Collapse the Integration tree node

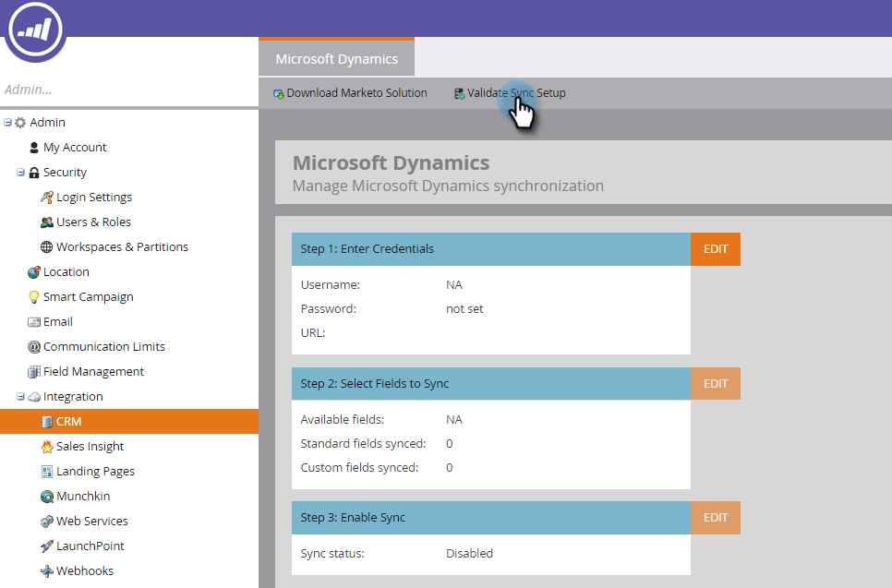click(20, 396)
